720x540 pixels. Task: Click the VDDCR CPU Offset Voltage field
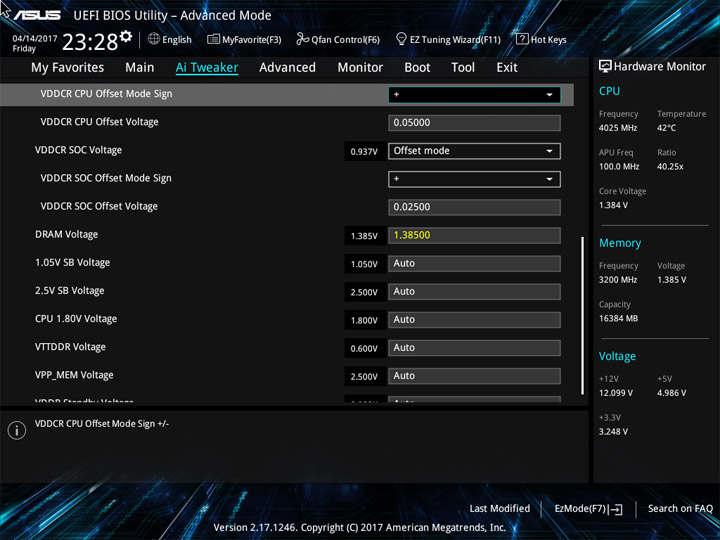pyautogui.click(x=474, y=123)
